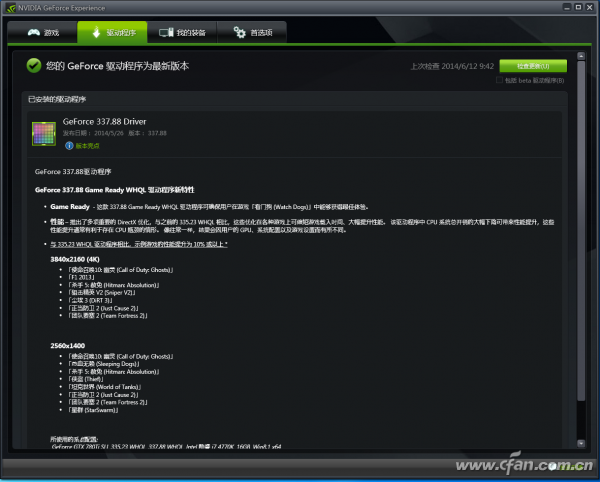600x482 pixels.
Task: Click the GeForce driver chip thumbnail
Action: [x=44, y=134]
